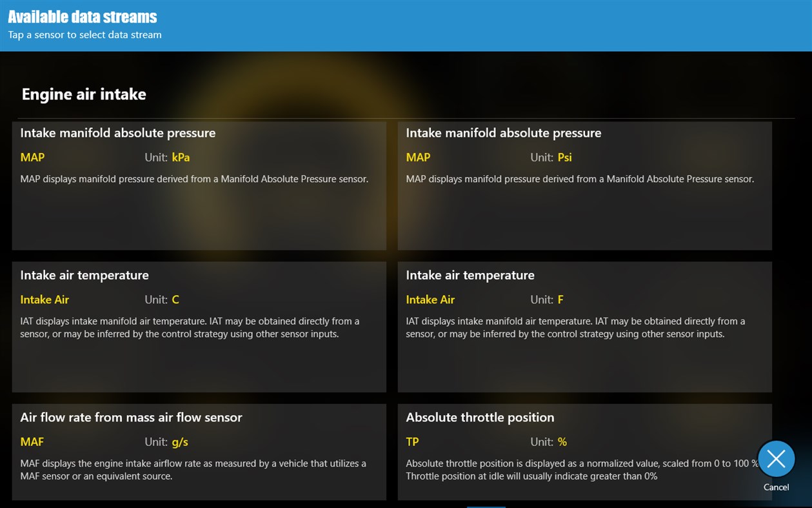This screenshot has height=508, width=812.
Task: Click the F unit on intake air temperature
Action: 560,300
